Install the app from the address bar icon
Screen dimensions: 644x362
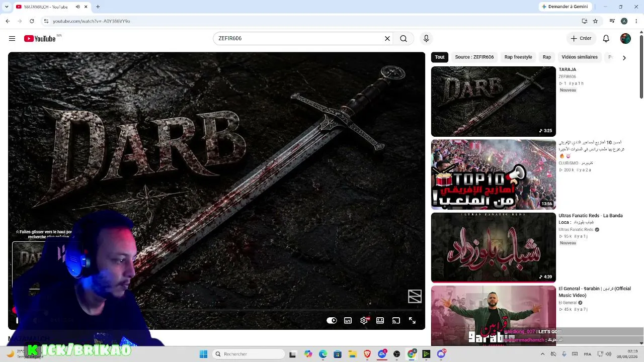click(585, 21)
